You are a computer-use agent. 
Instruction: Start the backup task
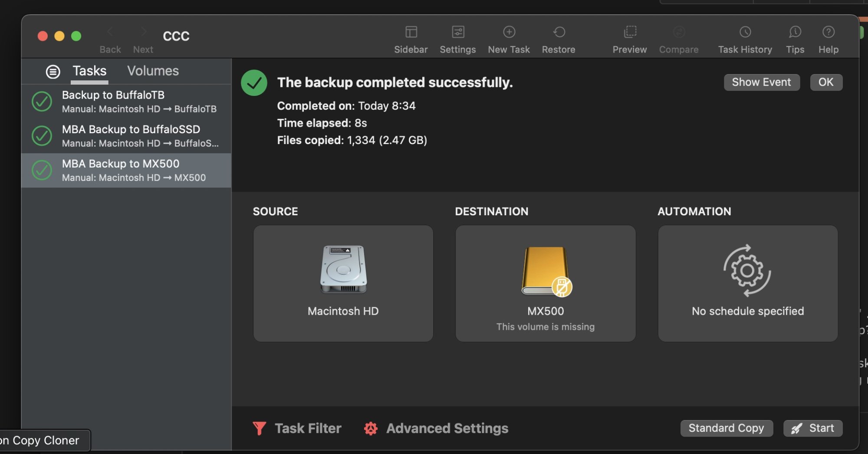[813, 428]
